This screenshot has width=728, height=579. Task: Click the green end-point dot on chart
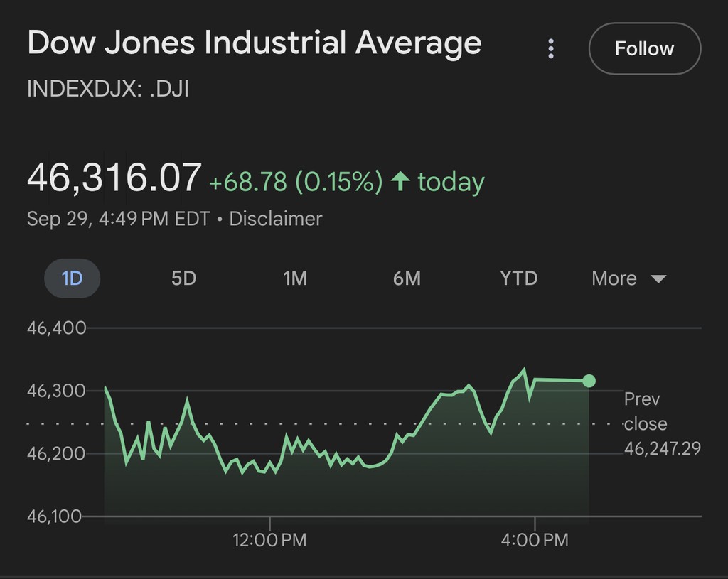(x=589, y=381)
